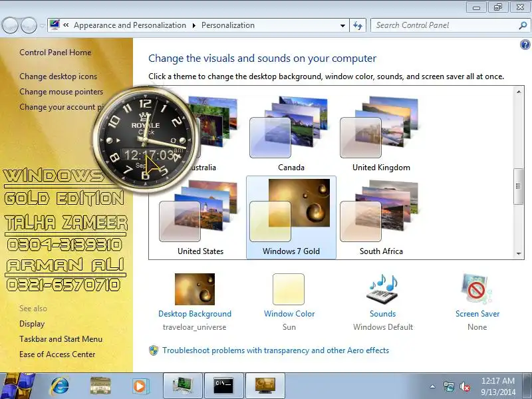Open recent pages dropdown beside nav arrows

coord(43,26)
